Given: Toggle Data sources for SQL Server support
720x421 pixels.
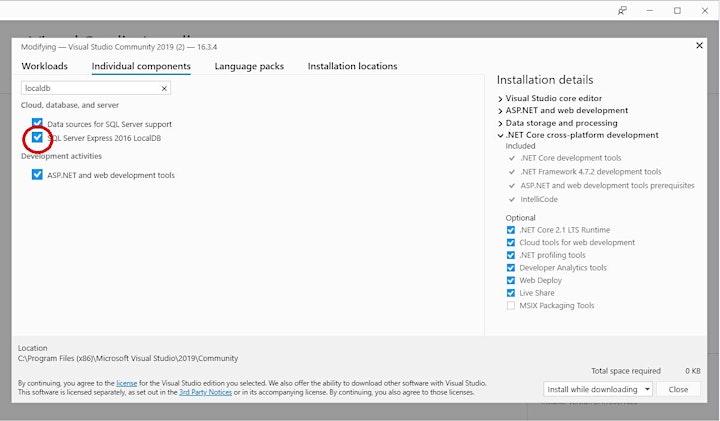Looking at the screenshot, I should (x=37, y=123).
